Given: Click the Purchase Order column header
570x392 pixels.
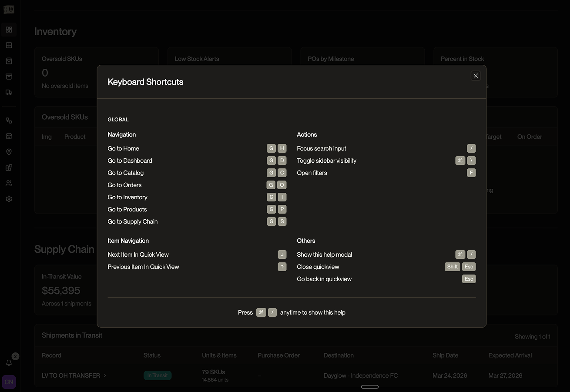Looking at the screenshot, I should [x=278, y=355].
